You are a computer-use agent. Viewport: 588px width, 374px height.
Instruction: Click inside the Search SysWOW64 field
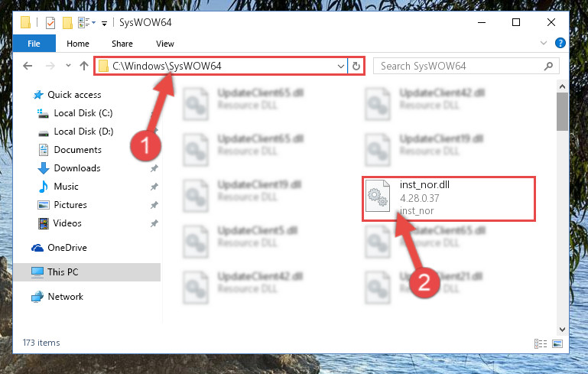coord(460,66)
